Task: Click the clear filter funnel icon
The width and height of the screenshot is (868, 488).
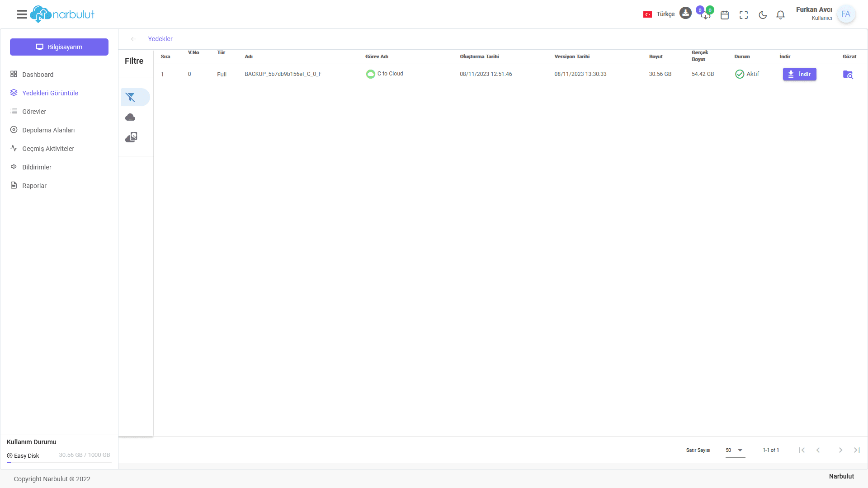Action: (x=131, y=97)
